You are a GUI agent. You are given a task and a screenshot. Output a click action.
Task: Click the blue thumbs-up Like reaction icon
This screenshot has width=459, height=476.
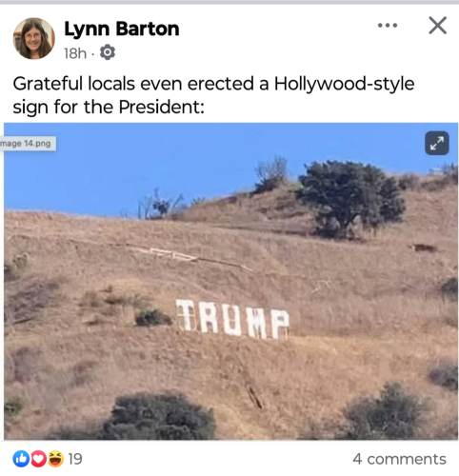coord(21,459)
